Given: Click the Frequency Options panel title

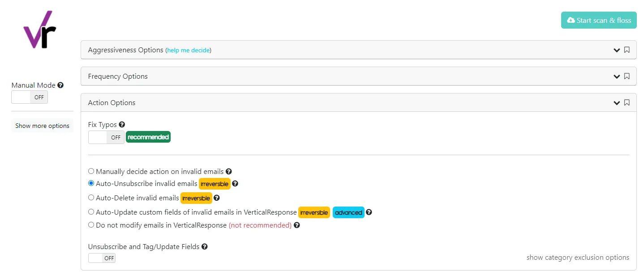Looking at the screenshot, I should pyautogui.click(x=118, y=76).
